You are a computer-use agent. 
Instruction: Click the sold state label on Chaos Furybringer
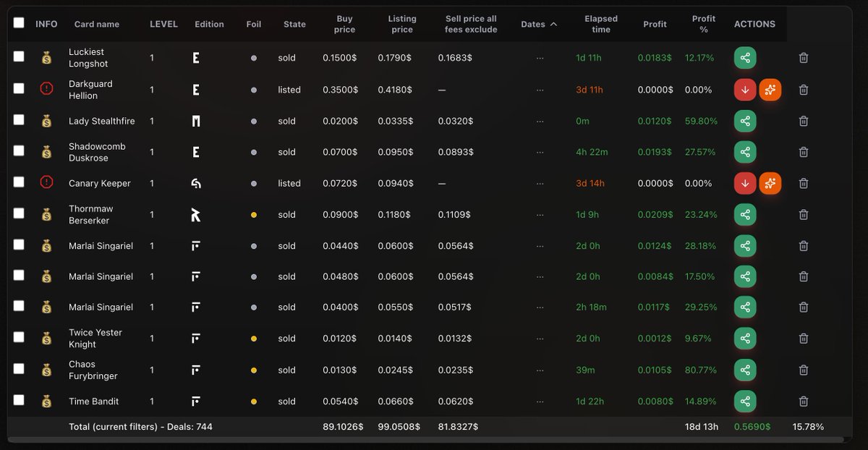tap(286, 370)
